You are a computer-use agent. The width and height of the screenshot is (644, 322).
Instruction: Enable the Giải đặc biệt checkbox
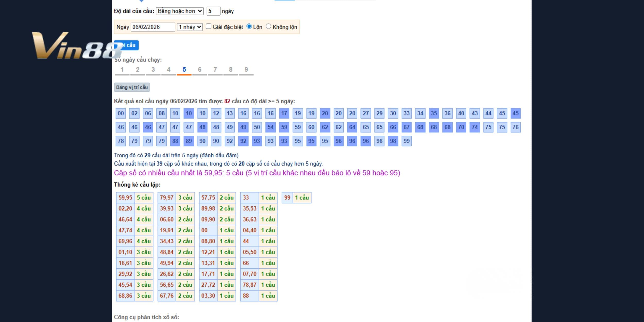(x=209, y=27)
